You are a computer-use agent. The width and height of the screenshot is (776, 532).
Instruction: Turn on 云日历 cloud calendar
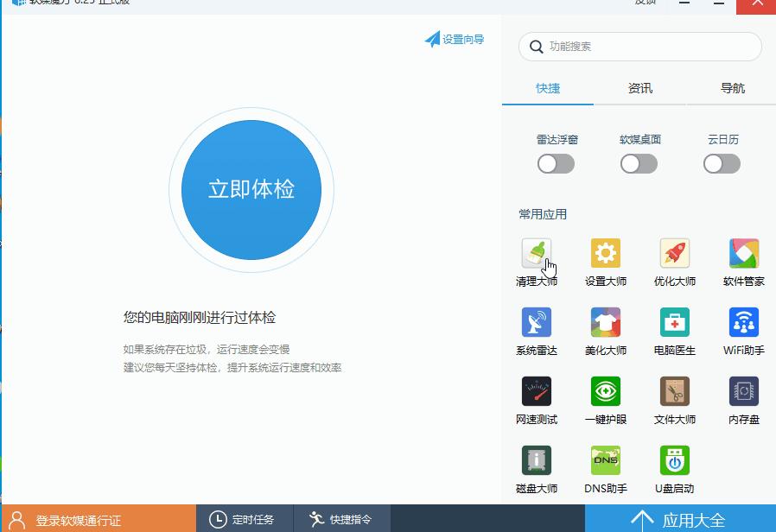click(x=722, y=163)
